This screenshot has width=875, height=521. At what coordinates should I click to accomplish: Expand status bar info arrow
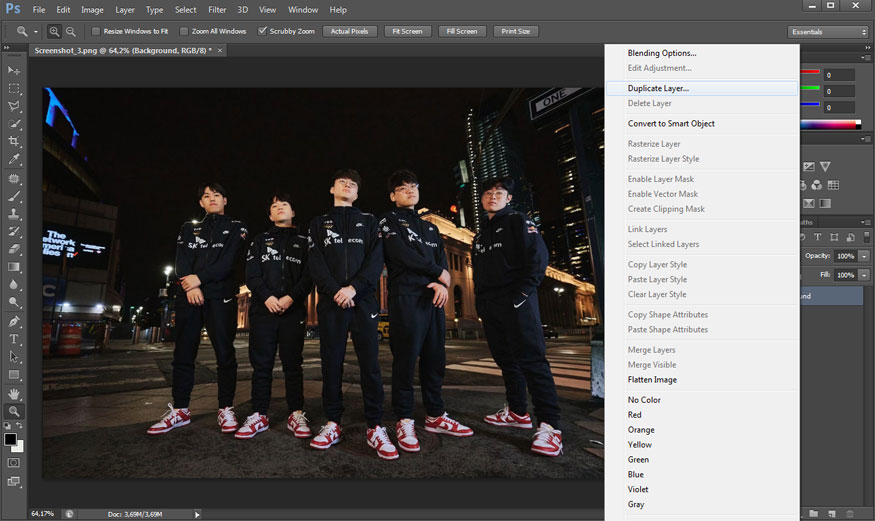point(197,514)
